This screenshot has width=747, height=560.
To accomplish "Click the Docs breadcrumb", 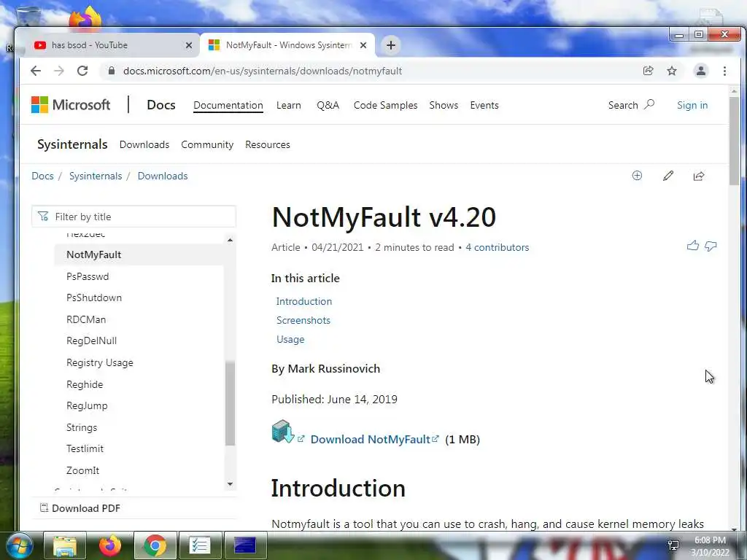I will pos(42,176).
